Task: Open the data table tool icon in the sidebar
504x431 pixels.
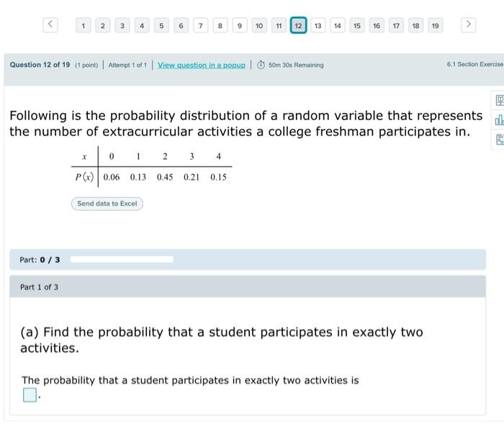Action: click(x=500, y=140)
